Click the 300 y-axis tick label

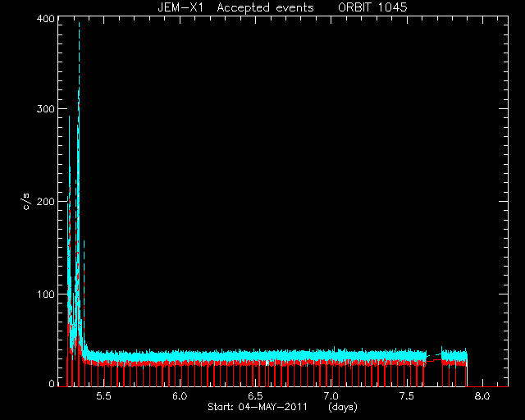tap(45, 109)
